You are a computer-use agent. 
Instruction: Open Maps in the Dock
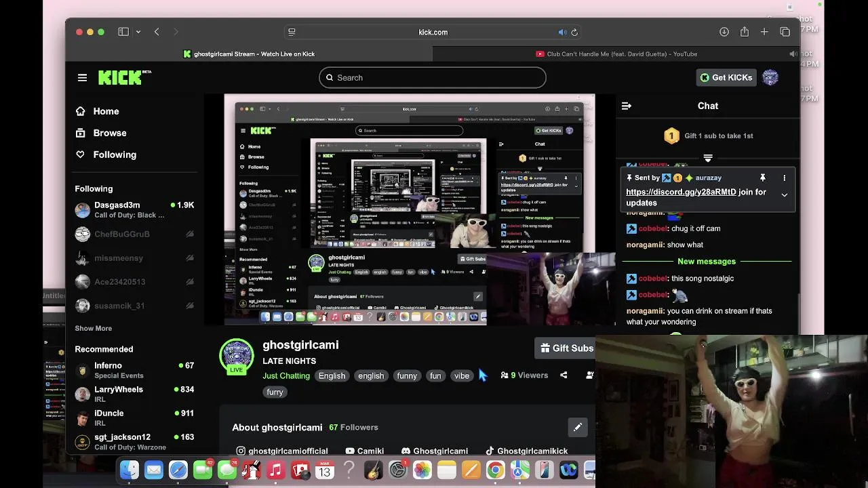520,470
